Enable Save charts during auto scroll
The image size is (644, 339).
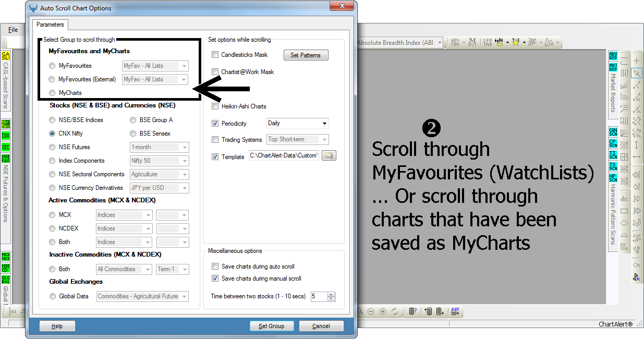[x=215, y=267]
